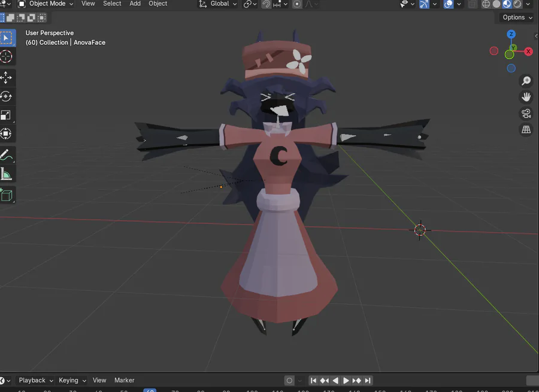Set selection mode to Intersect
This screenshot has width=539, height=392.
[x=41, y=17]
